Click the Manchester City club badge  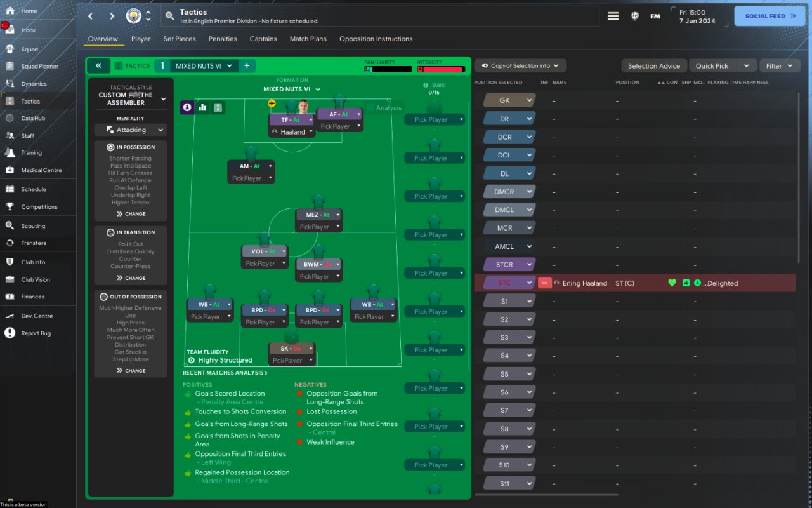tap(133, 16)
